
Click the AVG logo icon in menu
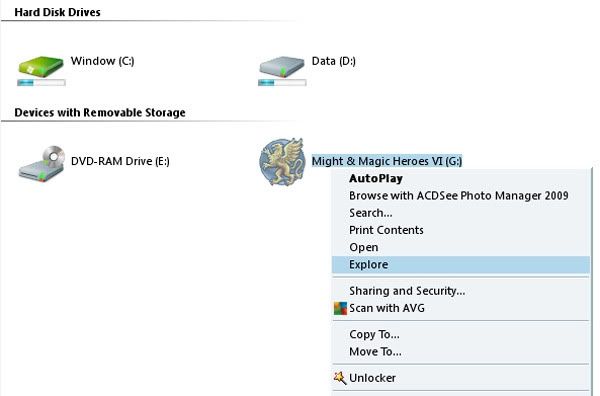pyautogui.click(x=340, y=308)
